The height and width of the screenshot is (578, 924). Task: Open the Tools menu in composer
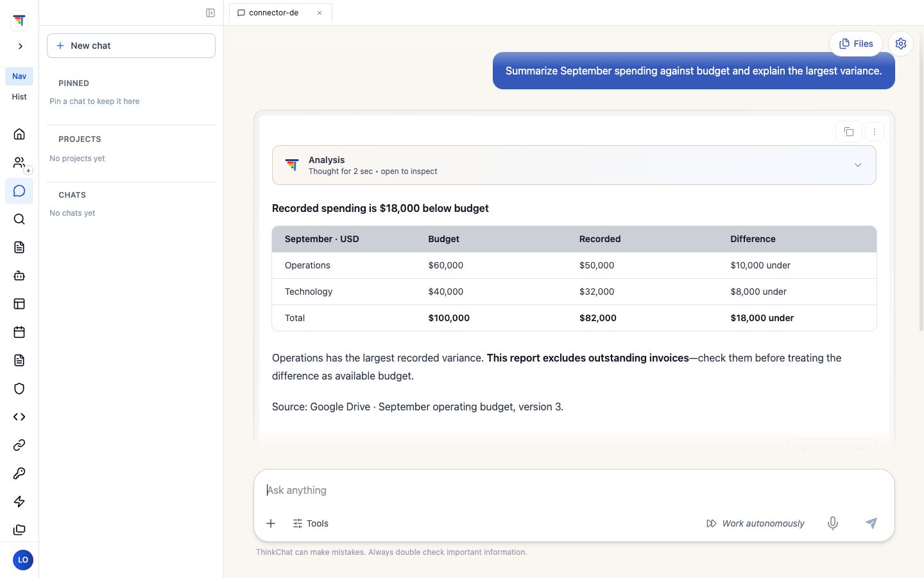[x=311, y=523]
